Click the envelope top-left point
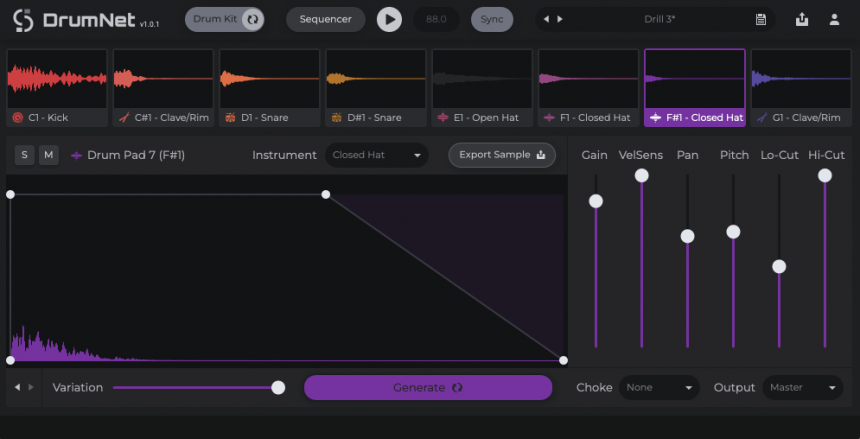The width and height of the screenshot is (860, 439). pyautogui.click(x=10, y=194)
